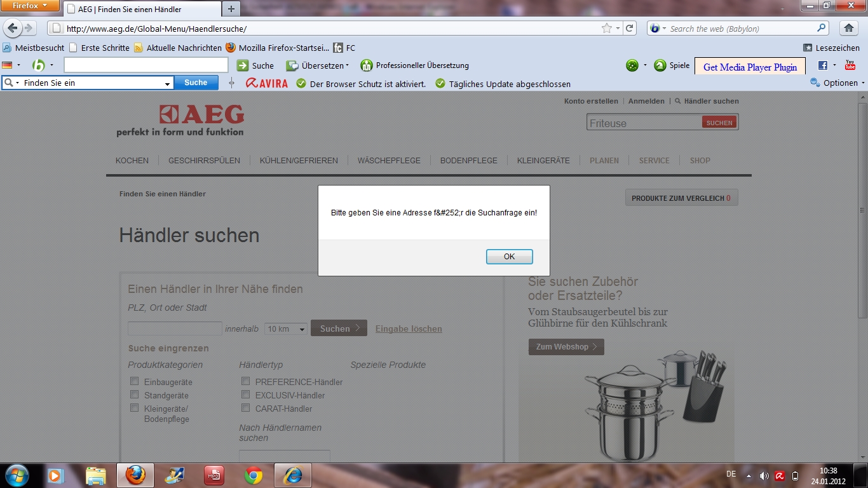This screenshot has width=868, height=488.
Task: Open the GESCHIRRSPÜLEN navigation menu
Action: [204, 161]
